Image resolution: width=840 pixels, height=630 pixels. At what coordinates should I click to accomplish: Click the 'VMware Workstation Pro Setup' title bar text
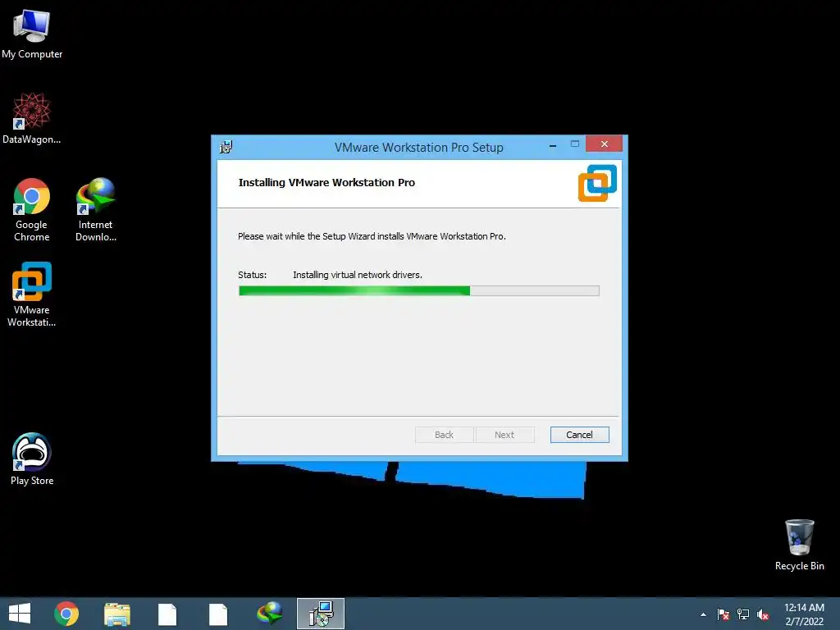pos(419,148)
